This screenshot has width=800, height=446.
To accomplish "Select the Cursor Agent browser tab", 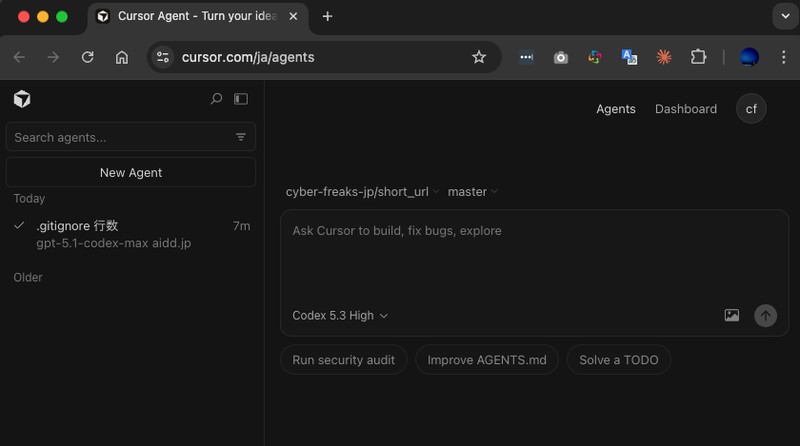I will pos(198,17).
